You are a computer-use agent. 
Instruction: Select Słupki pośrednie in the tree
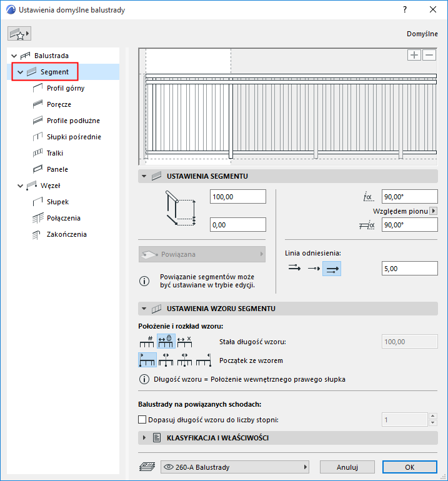click(74, 137)
